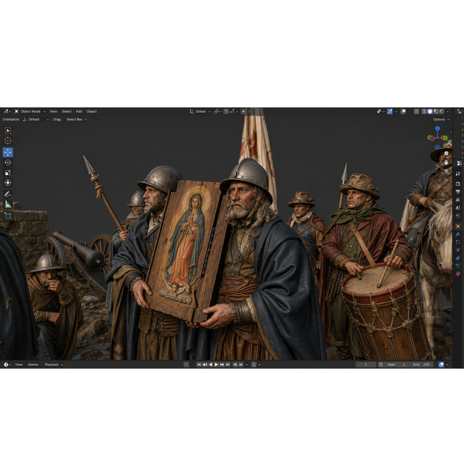Select the Add Cube tool

pyautogui.click(x=8, y=216)
